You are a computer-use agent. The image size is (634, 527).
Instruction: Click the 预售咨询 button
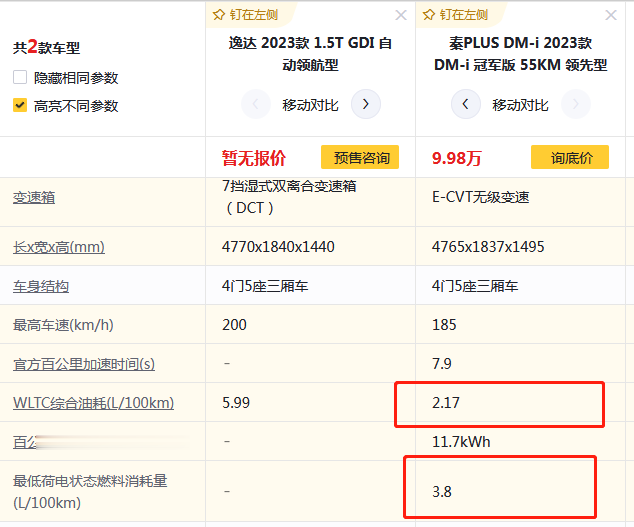point(360,157)
